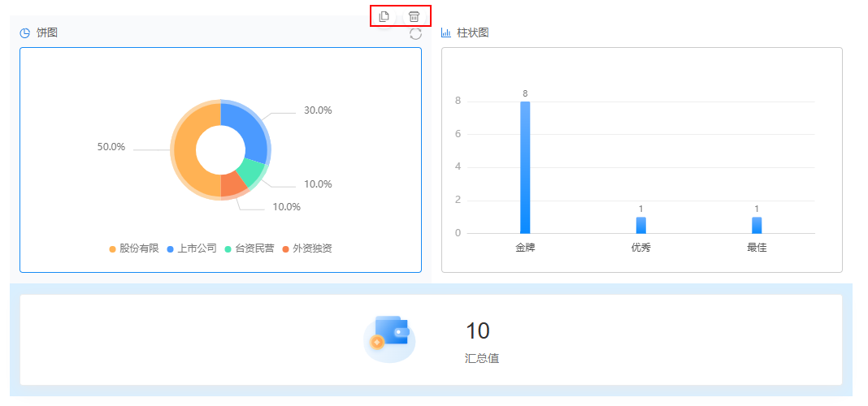The image size is (868, 406).
Task: Select the red-orange 10.0% donut slice
Action: point(232,187)
